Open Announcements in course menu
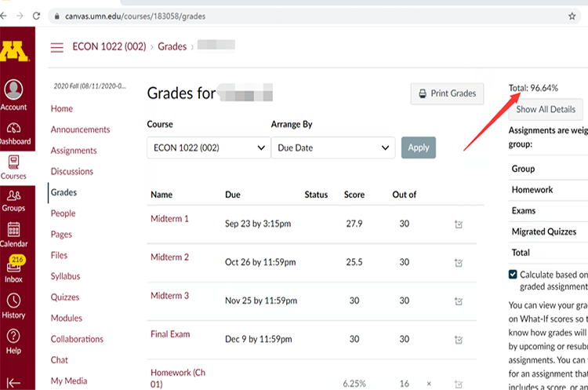 80,129
